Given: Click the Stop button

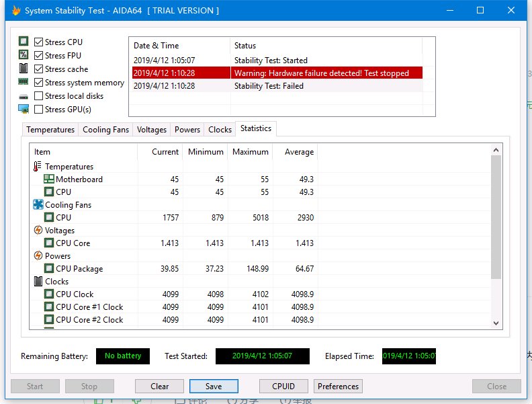Looking at the screenshot, I should pos(89,387).
